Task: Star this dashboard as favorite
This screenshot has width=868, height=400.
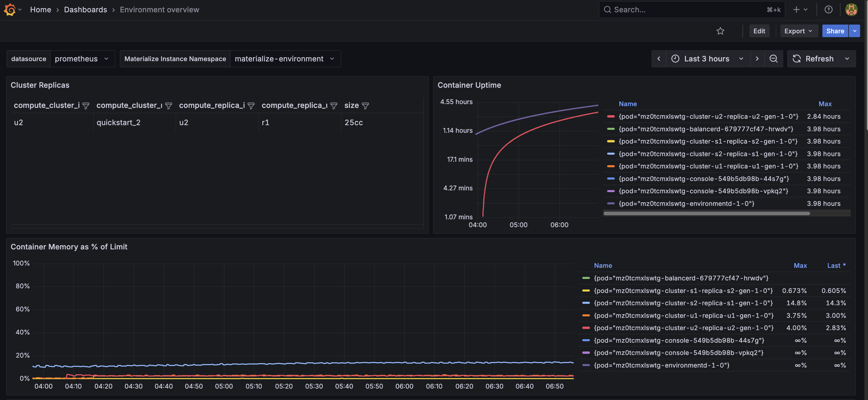Action: click(x=720, y=31)
